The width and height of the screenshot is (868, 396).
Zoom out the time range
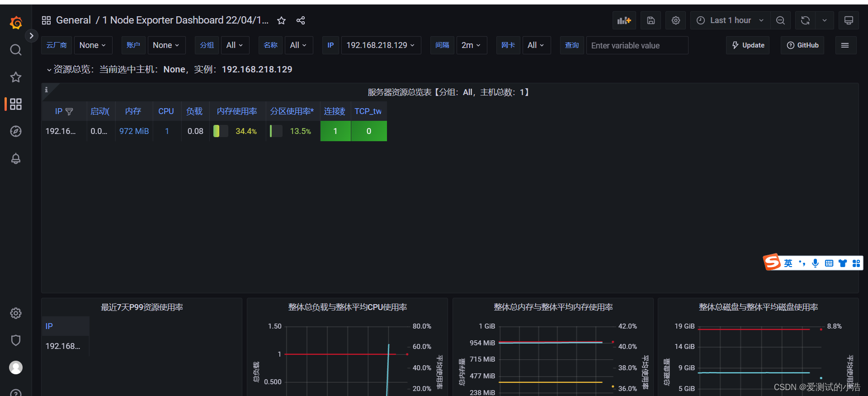(x=780, y=20)
